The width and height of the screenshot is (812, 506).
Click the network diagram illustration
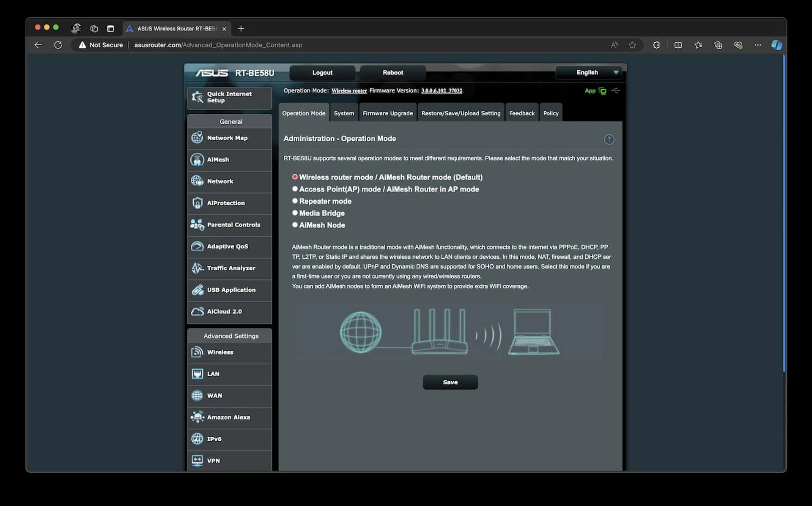click(x=450, y=332)
